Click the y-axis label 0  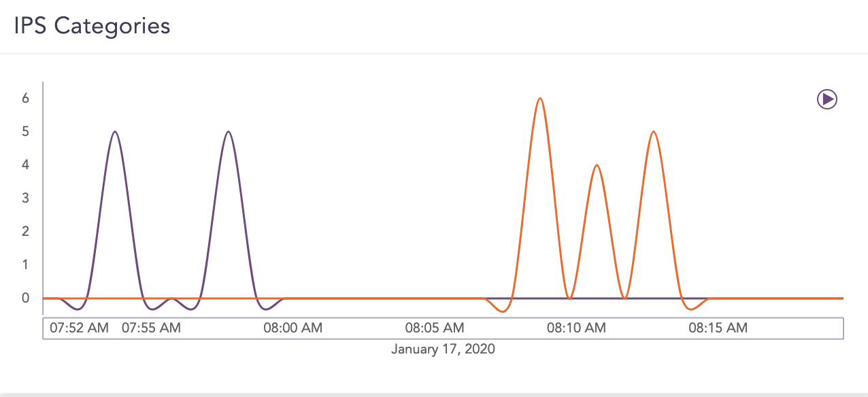point(26,298)
